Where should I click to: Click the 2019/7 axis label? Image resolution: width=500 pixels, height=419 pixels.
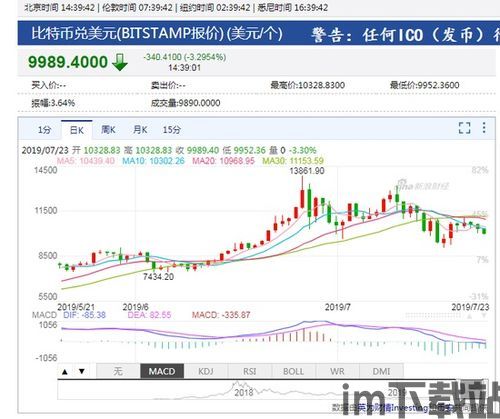click(x=338, y=307)
